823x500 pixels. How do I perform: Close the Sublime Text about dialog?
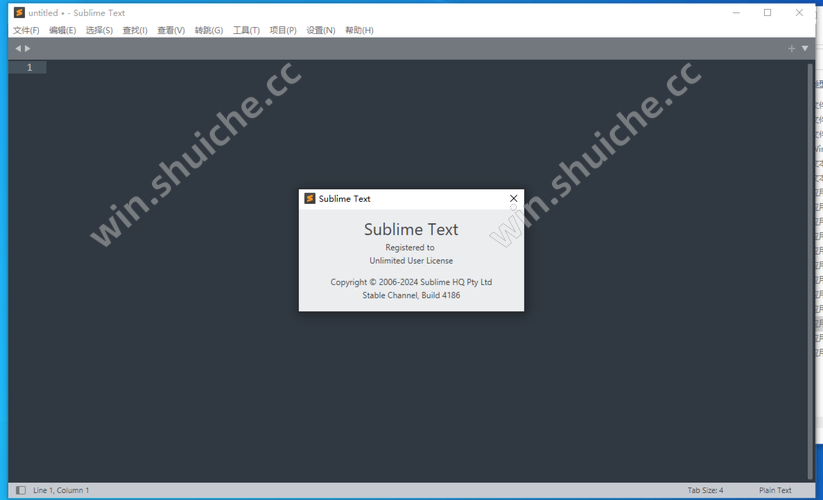click(x=513, y=198)
